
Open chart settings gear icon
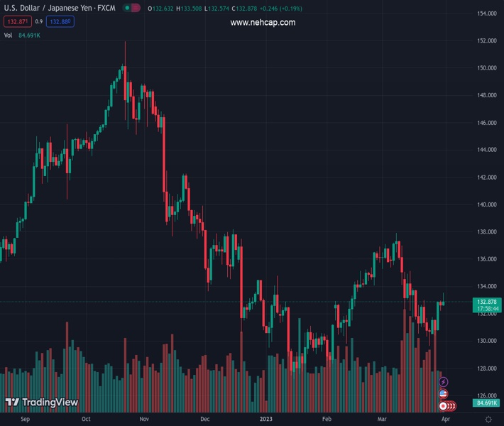point(488,420)
